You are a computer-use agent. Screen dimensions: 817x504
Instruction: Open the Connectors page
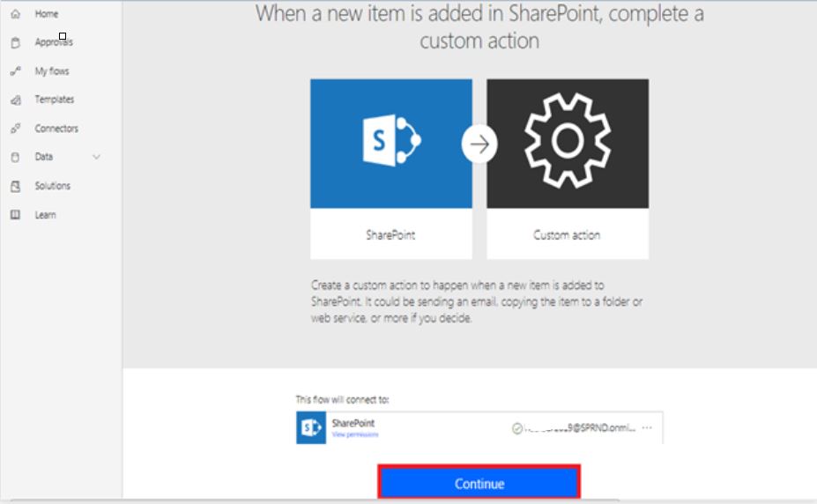[56, 129]
